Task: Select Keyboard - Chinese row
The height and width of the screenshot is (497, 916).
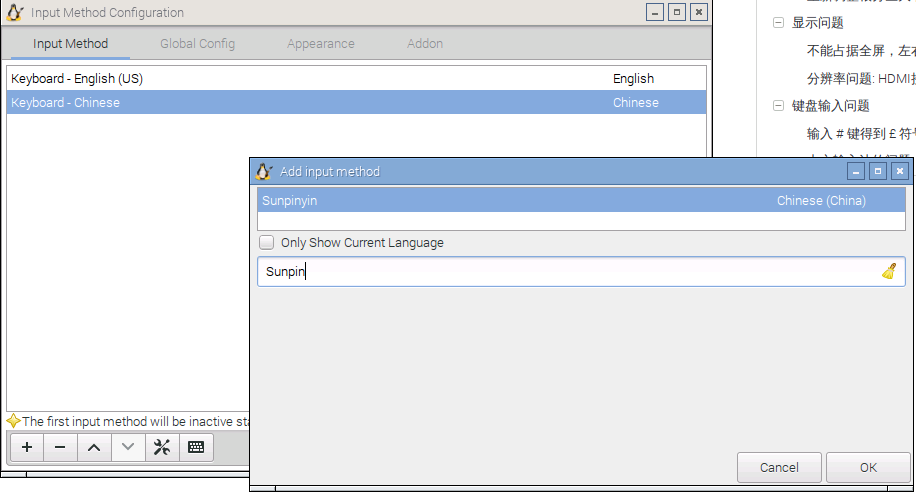Action: [356, 102]
